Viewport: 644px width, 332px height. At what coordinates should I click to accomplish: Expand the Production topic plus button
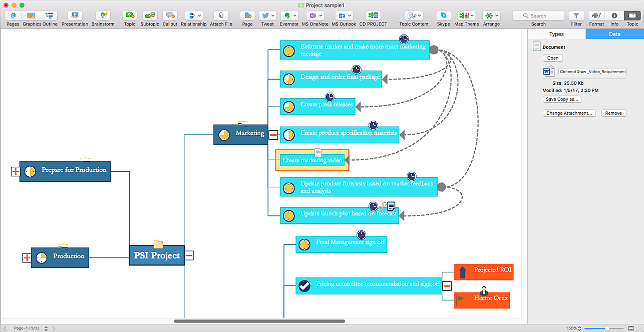click(27, 258)
